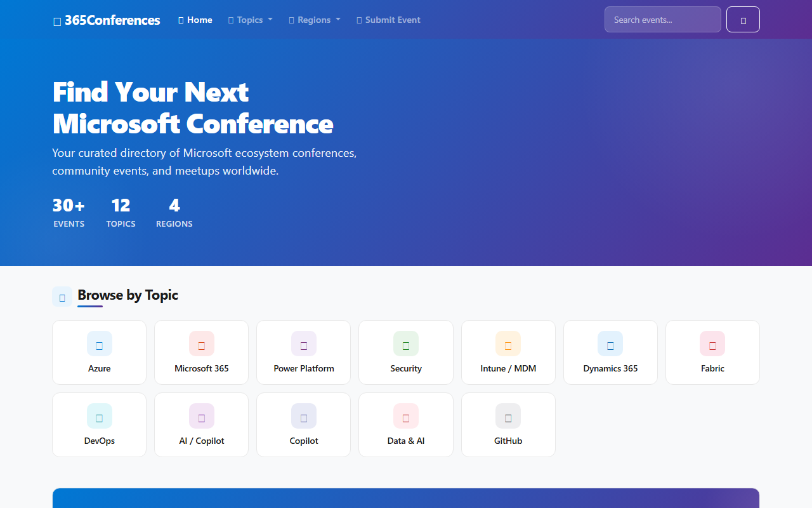
Task: Select the Dynamics 365 topic icon
Action: 610,344
